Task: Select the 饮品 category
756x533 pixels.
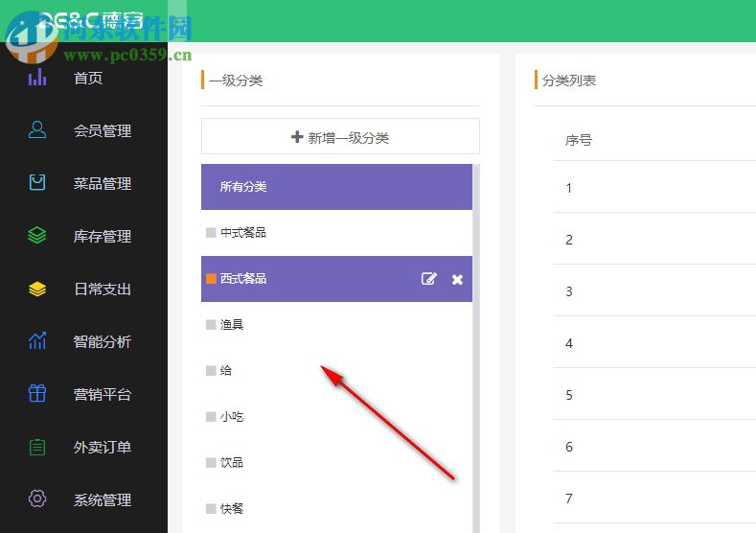Action: point(336,463)
